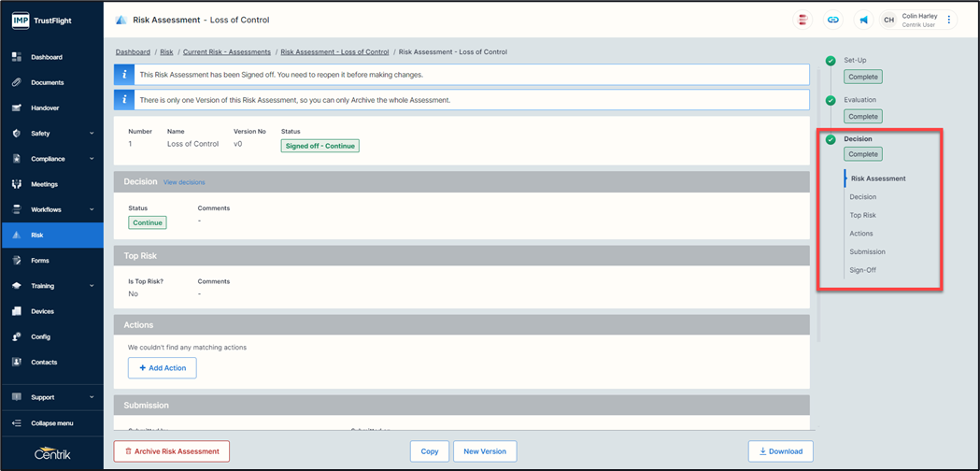The height and width of the screenshot is (471, 980).
Task: Click Current Risk - Assessments breadcrumb
Action: tap(227, 52)
